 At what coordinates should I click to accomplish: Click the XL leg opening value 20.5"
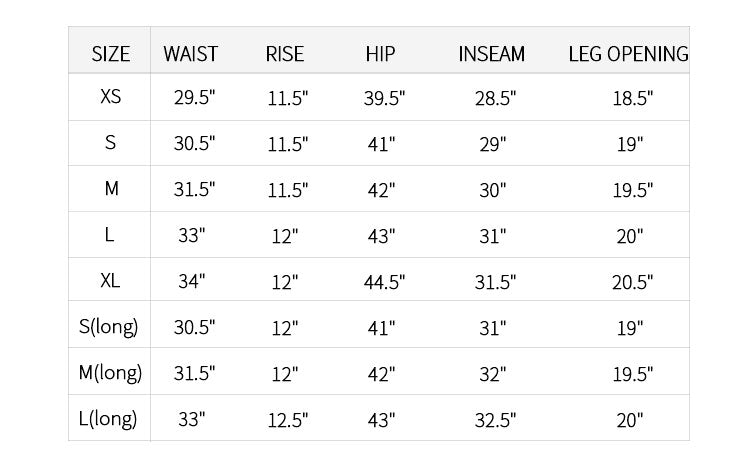pos(632,282)
